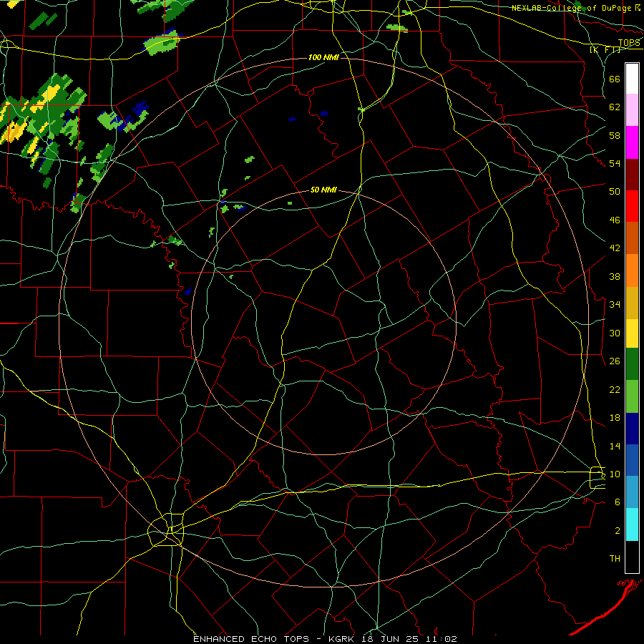Pick the yellow legend swatch

click(x=632, y=333)
